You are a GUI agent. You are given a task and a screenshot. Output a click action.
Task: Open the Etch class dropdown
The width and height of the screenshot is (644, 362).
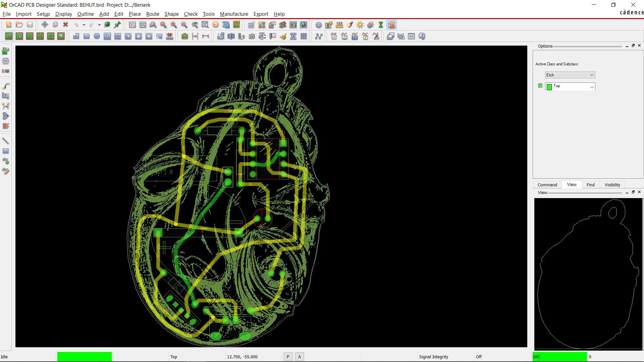point(570,75)
